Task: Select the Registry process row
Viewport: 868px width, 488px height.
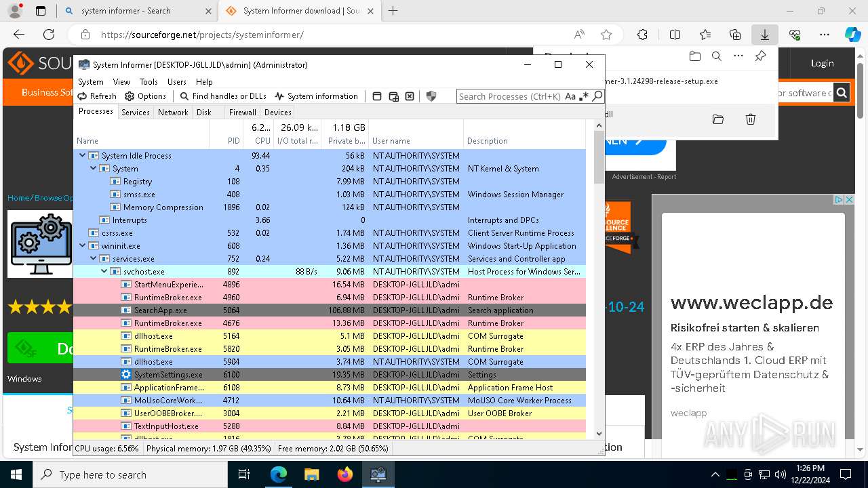Action: 330,181
